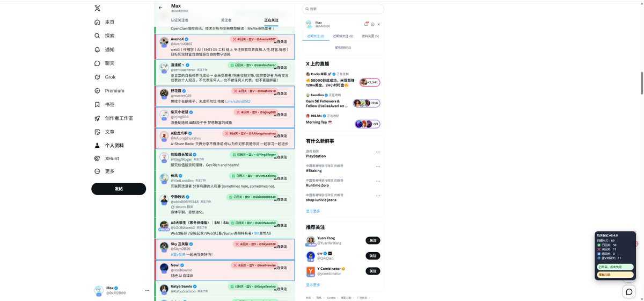
Task: Follow qw account
Action: (373, 256)
